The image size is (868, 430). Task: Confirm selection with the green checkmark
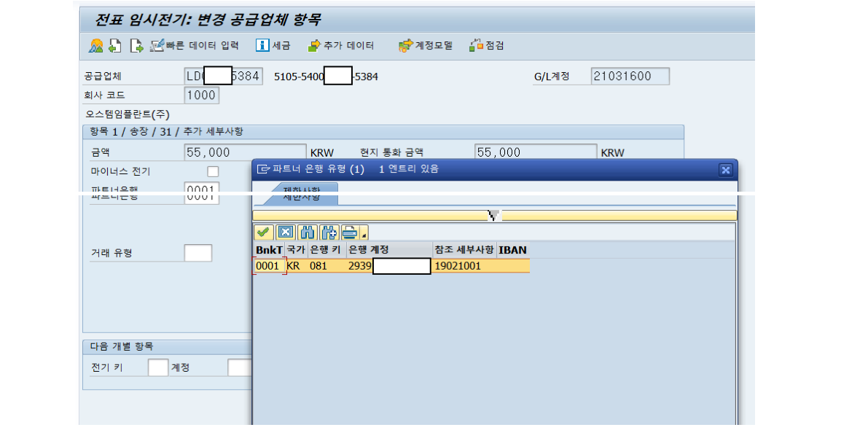pos(264,232)
